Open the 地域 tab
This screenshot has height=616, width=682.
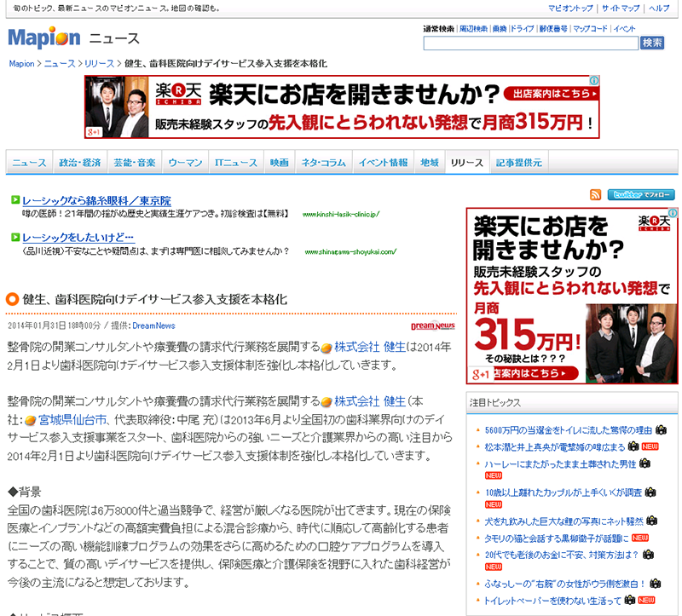coord(430,163)
